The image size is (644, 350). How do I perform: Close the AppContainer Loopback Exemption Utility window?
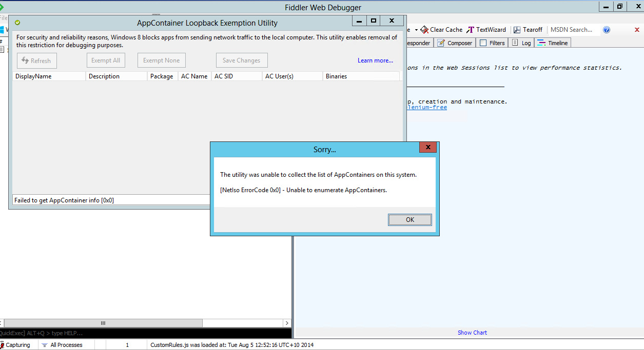point(392,21)
